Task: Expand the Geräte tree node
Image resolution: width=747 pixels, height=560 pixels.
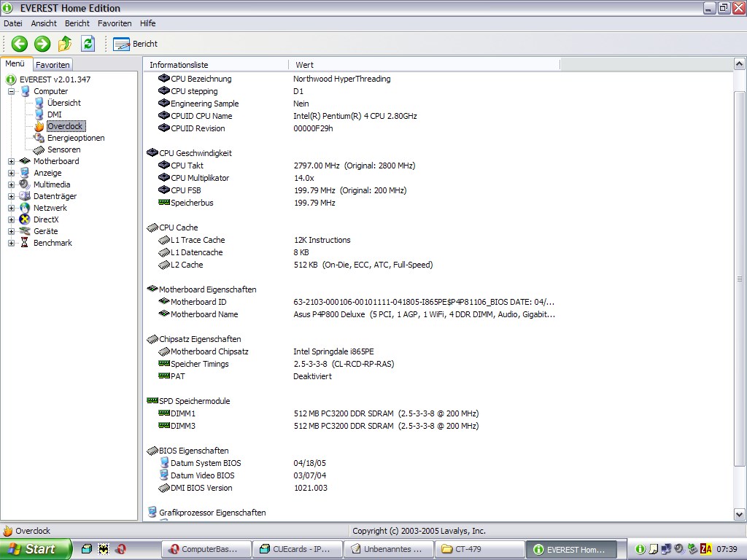Action: pos(11,231)
